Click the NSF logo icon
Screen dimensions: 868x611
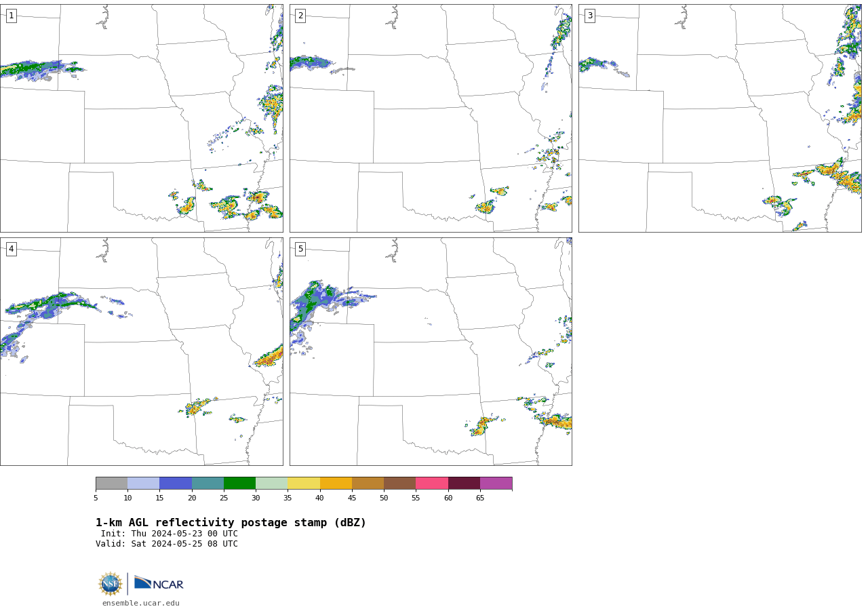pos(111,584)
